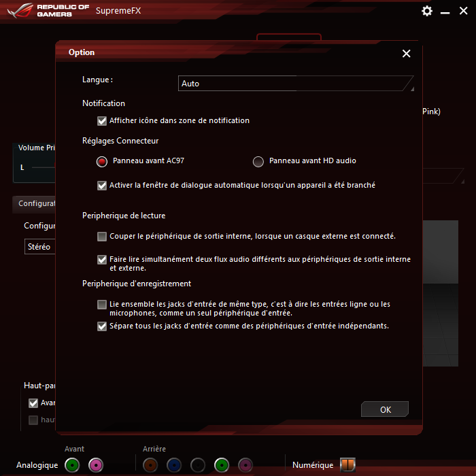This screenshot has height=476, width=476.
Task: Toggle Activer la fenêtre de dialogue automatique
Action: (102, 186)
